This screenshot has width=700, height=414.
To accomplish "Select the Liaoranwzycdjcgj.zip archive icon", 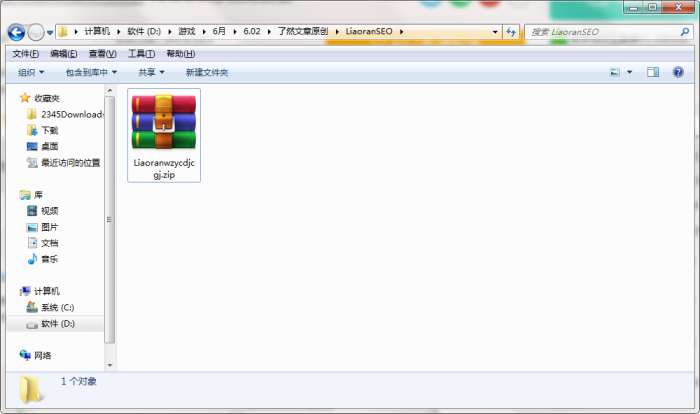I will click(x=164, y=122).
